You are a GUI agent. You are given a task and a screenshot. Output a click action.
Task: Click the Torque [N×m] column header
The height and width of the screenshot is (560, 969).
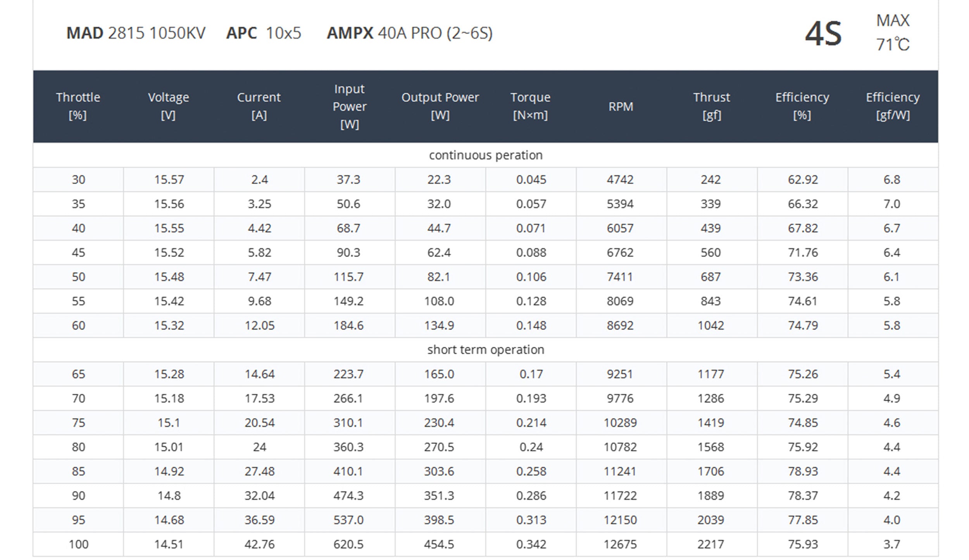(x=530, y=106)
